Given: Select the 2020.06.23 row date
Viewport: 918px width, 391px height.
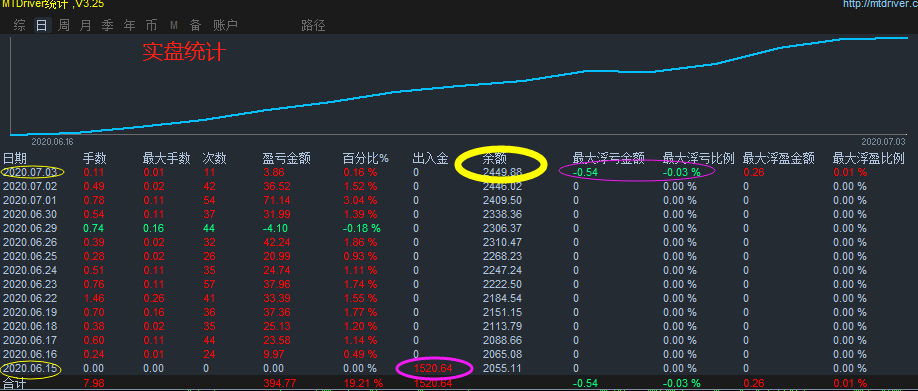Looking at the screenshot, I should click(x=30, y=284).
